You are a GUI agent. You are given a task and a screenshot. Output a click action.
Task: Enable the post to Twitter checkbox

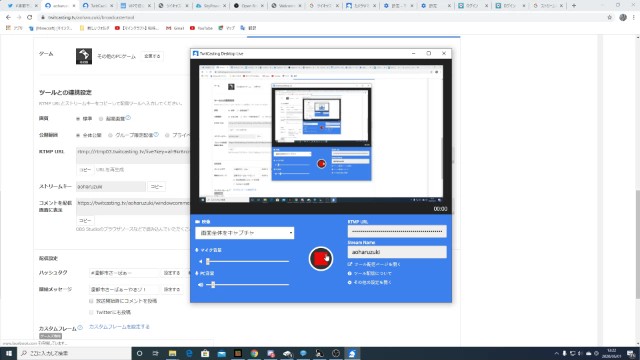point(91,312)
